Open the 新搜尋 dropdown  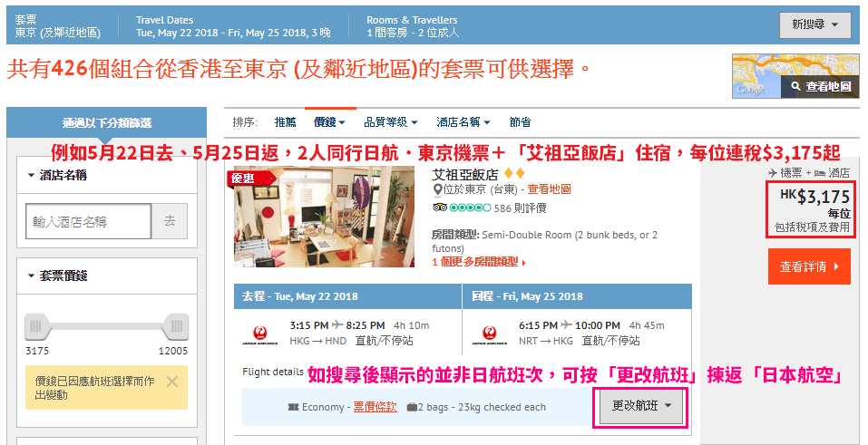click(x=814, y=24)
